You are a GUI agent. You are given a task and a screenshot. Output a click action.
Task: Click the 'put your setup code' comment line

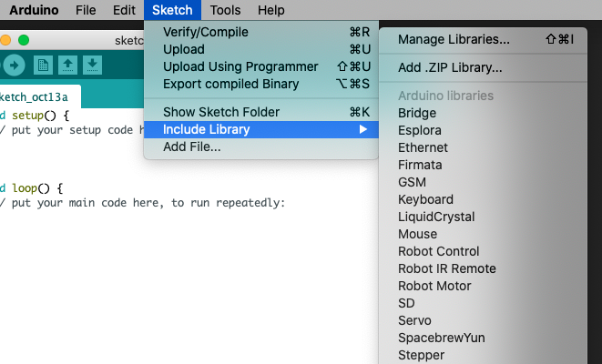(x=72, y=130)
